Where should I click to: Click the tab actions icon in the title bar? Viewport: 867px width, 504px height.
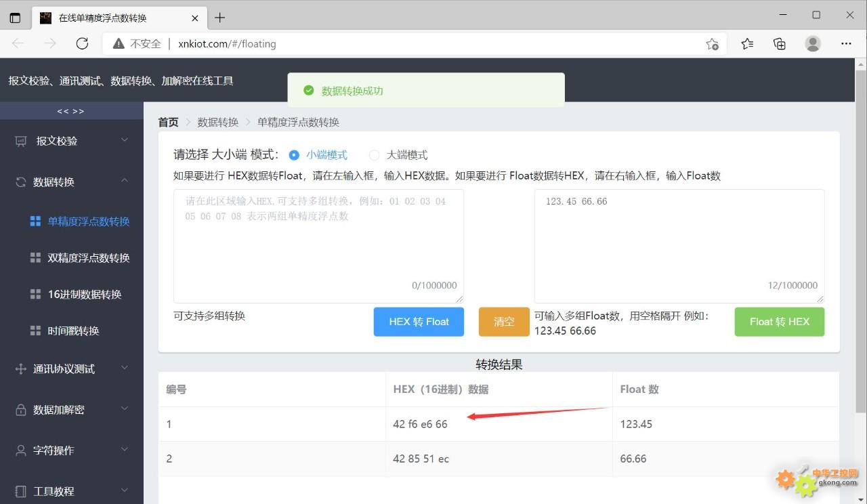pyautogui.click(x=15, y=18)
